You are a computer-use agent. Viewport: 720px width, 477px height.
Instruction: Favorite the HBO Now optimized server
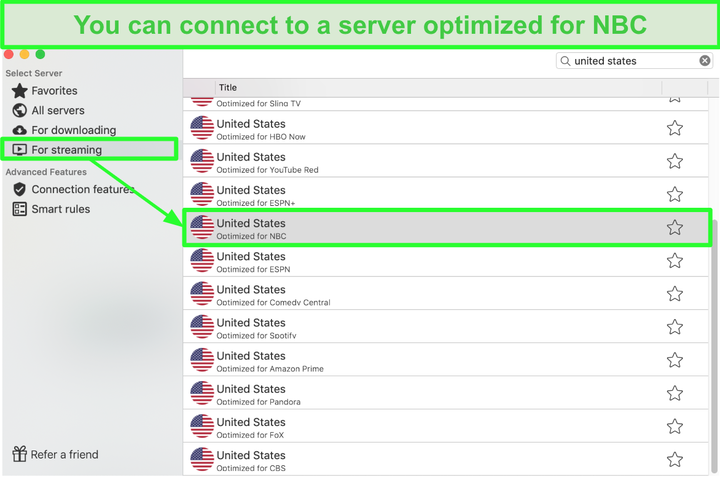(675, 128)
